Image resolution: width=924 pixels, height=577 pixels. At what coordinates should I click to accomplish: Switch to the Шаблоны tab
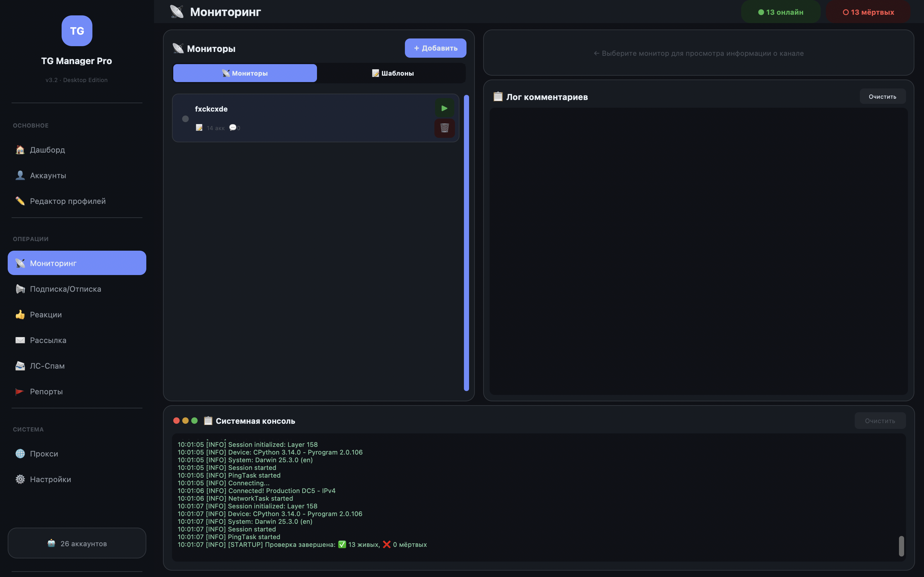click(x=392, y=73)
